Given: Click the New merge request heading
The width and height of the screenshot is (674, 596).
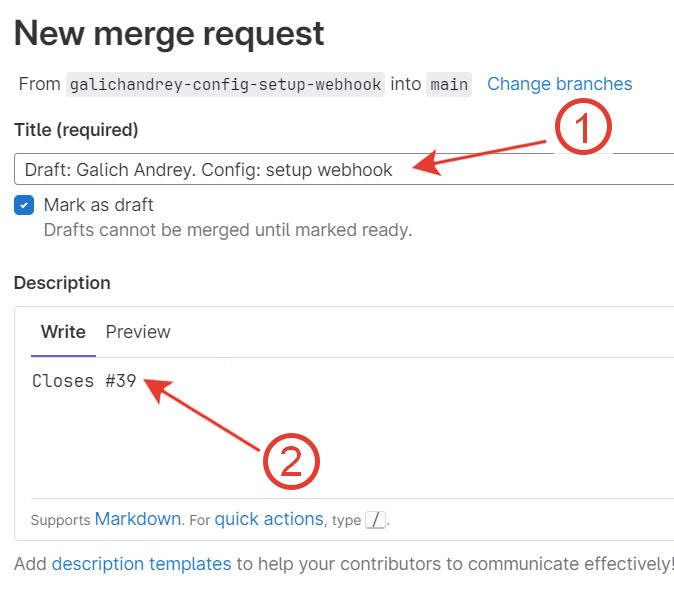Looking at the screenshot, I should 169,34.
